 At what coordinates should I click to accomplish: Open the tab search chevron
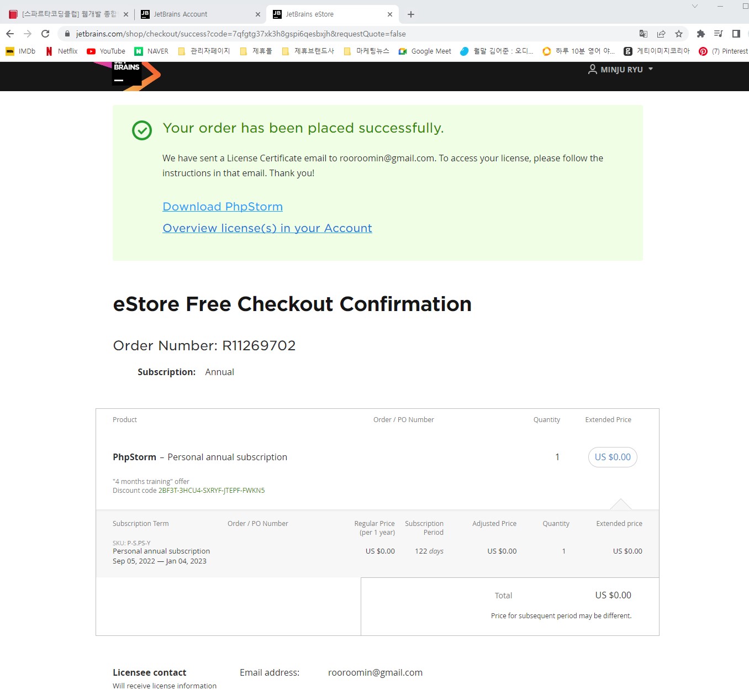(695, 6)
